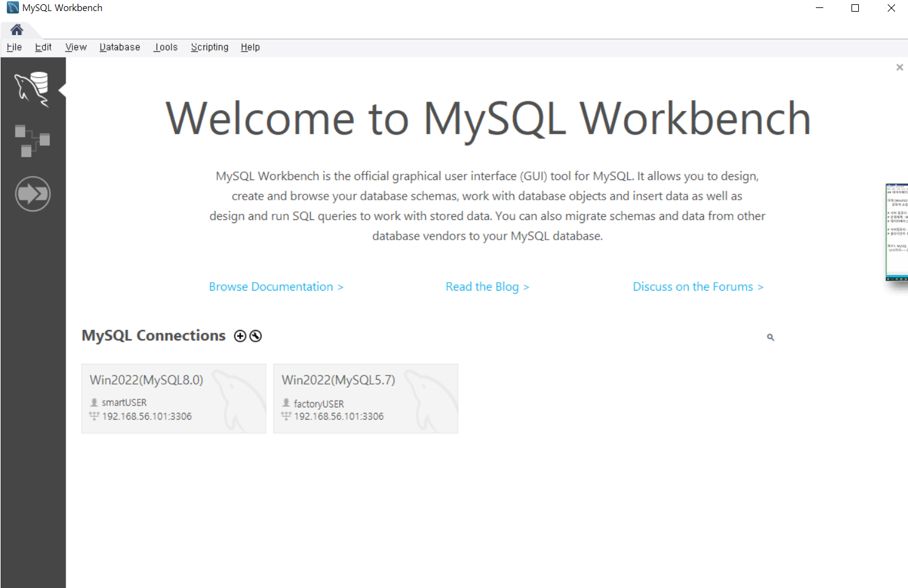Viewport: 908px width, 588px height.
Task: Open the Win2022(MySQL8.0) connection tile
Action: (174, 399)
